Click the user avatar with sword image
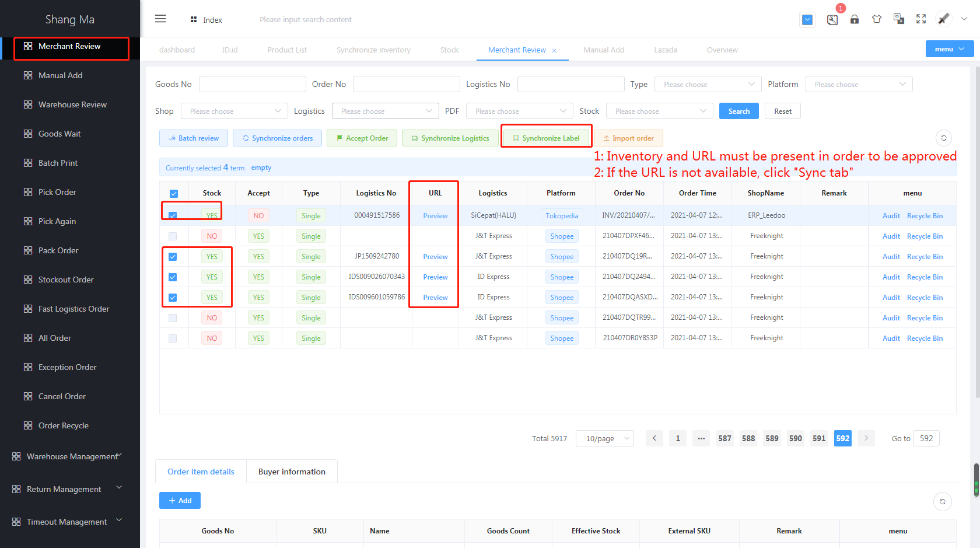980x548 pixels. pyautogui.click(x=943, y=19)
